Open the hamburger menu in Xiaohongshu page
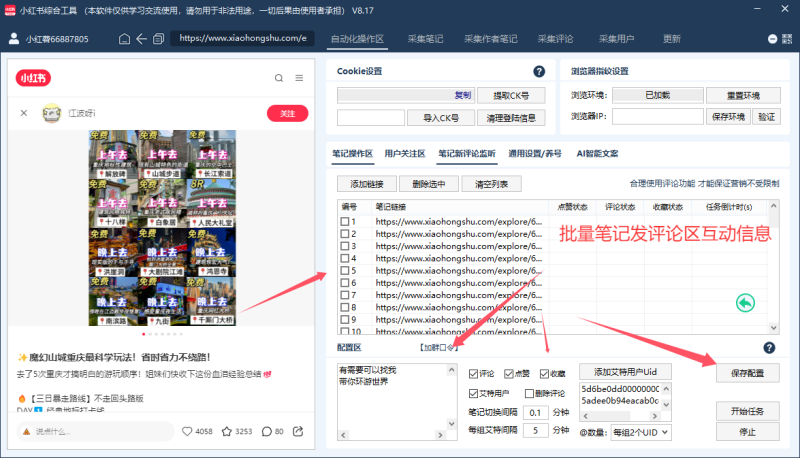This screenshot has width=800, height=458. pyautogui.click(x=299, y=78)
